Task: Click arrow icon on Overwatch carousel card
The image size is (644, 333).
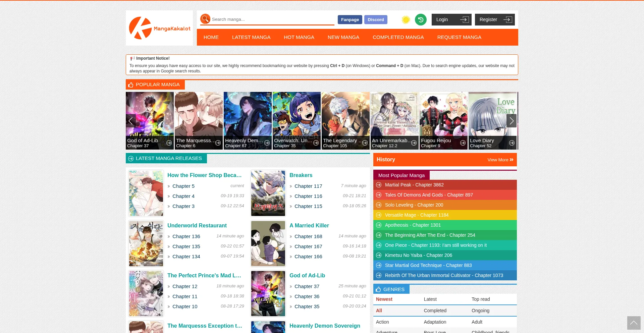Action: tap(316, 143)
